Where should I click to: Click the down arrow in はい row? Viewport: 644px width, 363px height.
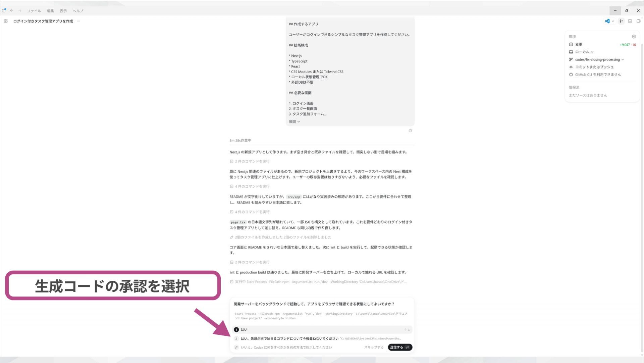click(409, 330)
